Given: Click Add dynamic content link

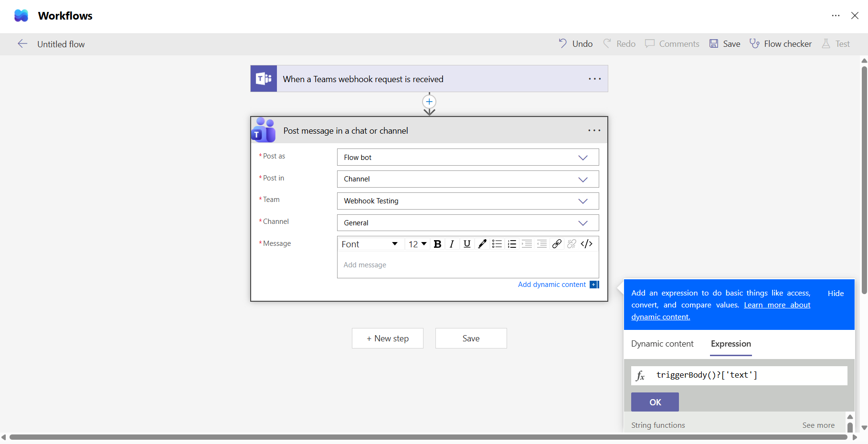Looking at the screenshot, I should [x=552, y=285].
